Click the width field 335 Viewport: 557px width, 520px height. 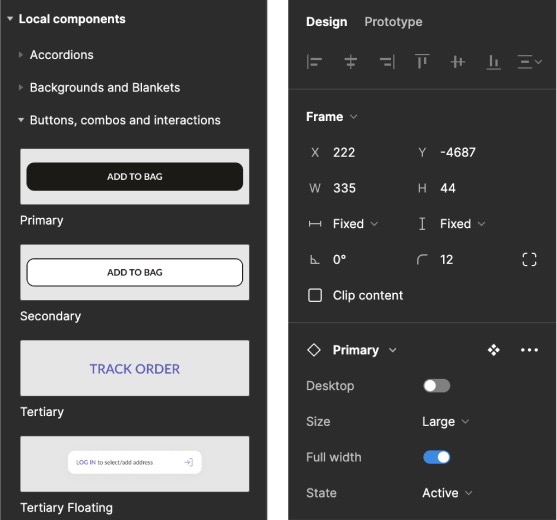tap(344, 188)
